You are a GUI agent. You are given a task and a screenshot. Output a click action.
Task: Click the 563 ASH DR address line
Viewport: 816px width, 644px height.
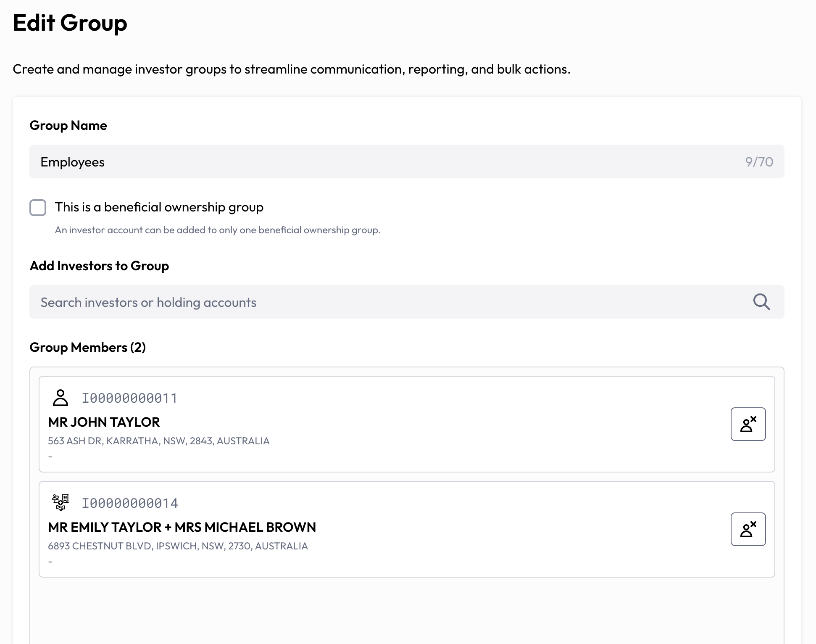(159, 441)
